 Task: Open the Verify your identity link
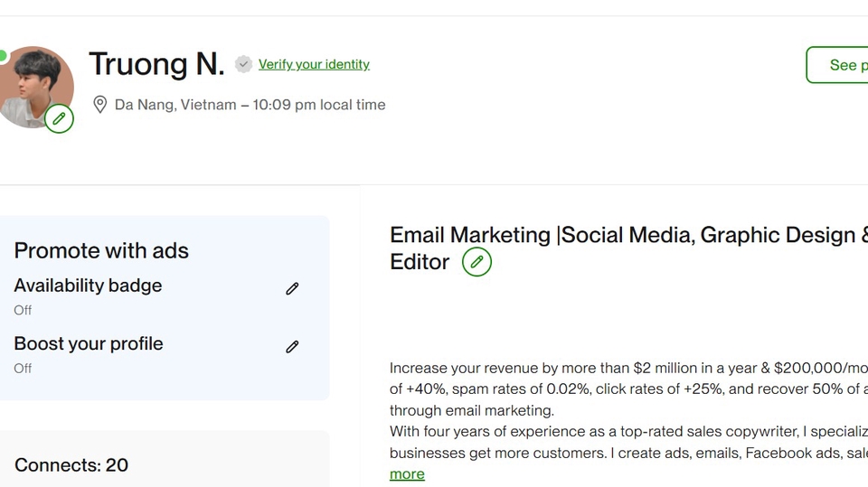(x=314, y=64)
